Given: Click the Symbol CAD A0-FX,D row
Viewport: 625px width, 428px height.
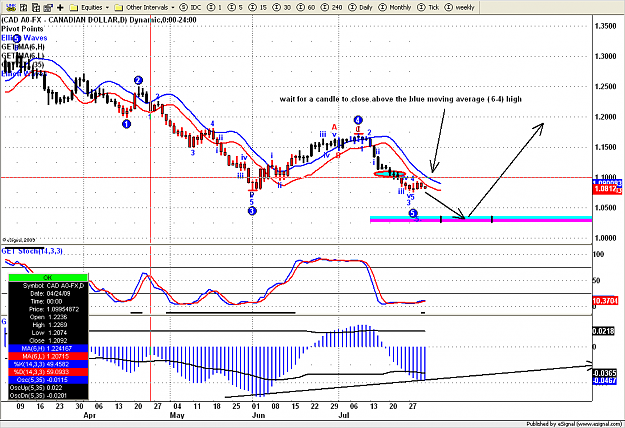Looking at the screenshot, I should tap(48, 286).
